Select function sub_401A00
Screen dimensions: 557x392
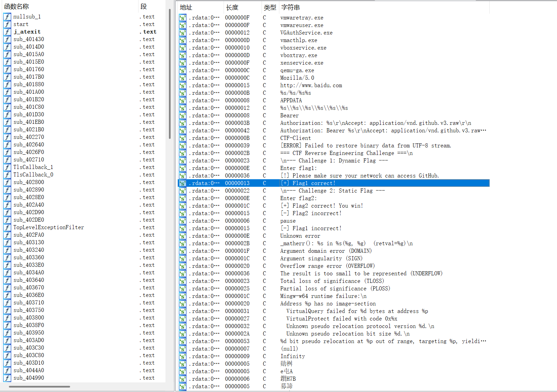click(29, 92)
